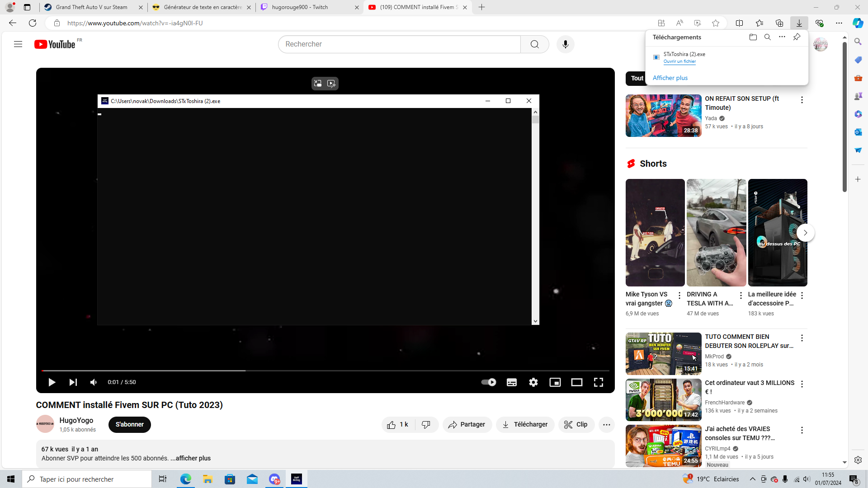Open the Favorites list icon

click(759, 23)
